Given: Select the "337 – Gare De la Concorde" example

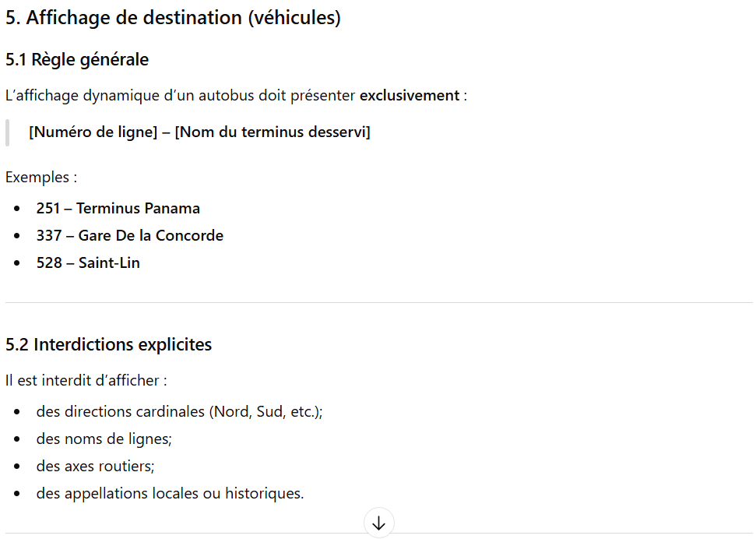Looking at the screenshot, I should point(129,235).
